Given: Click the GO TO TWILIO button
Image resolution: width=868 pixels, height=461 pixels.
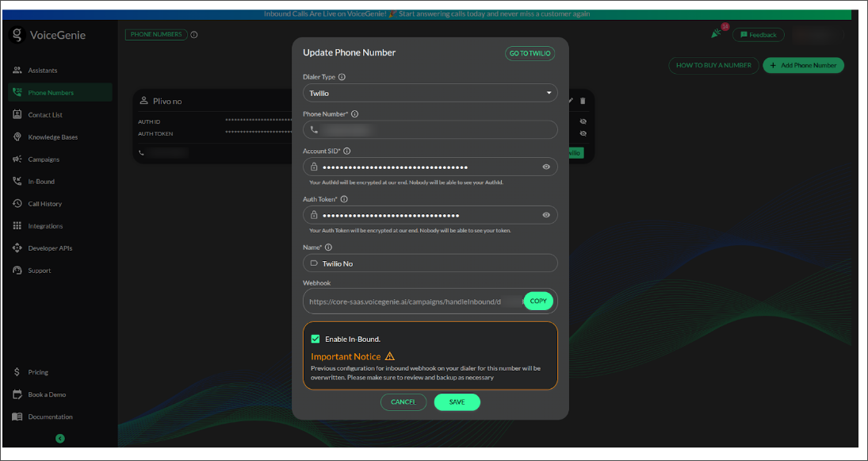Looking at the screenshot, I should click(x=530, y=53).
